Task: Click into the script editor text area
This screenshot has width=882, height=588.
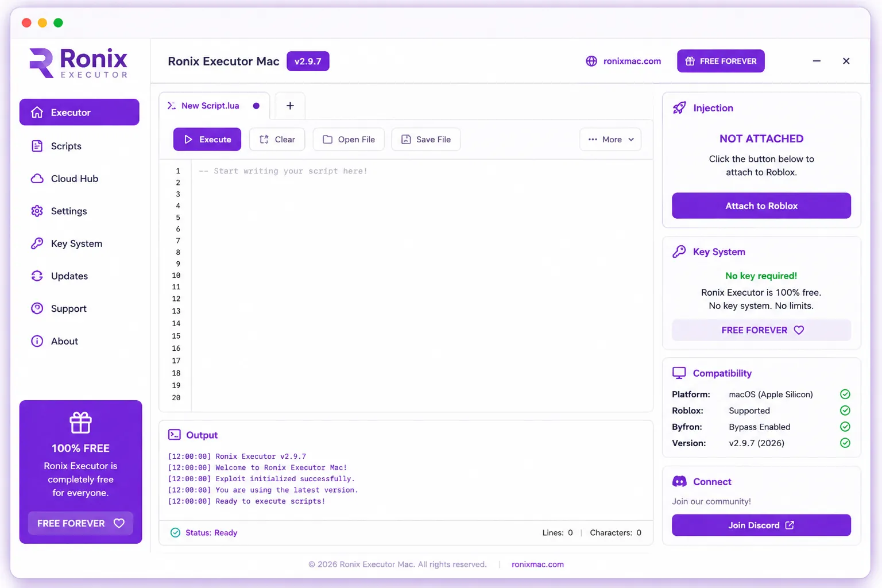Action: tap(422, 285)
